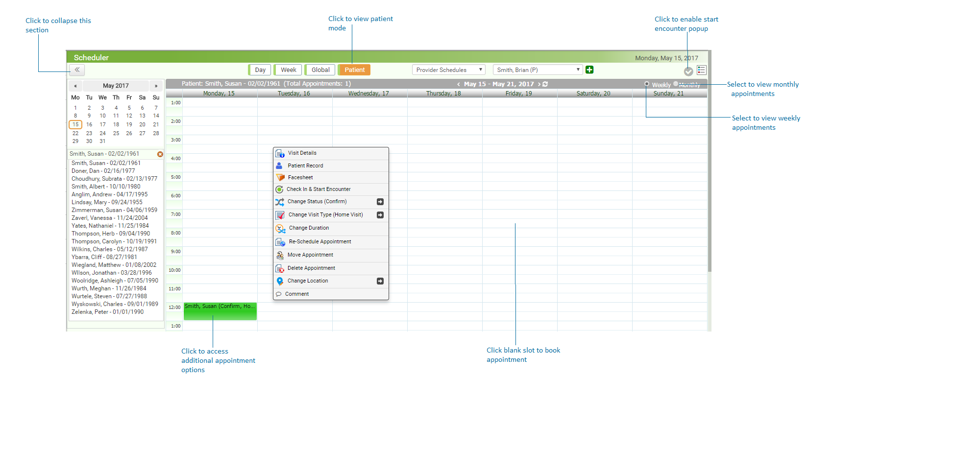Switch to Patient mode button
Image resolution: width=980 pixels, height=450 pixels.
coord(354,70)
